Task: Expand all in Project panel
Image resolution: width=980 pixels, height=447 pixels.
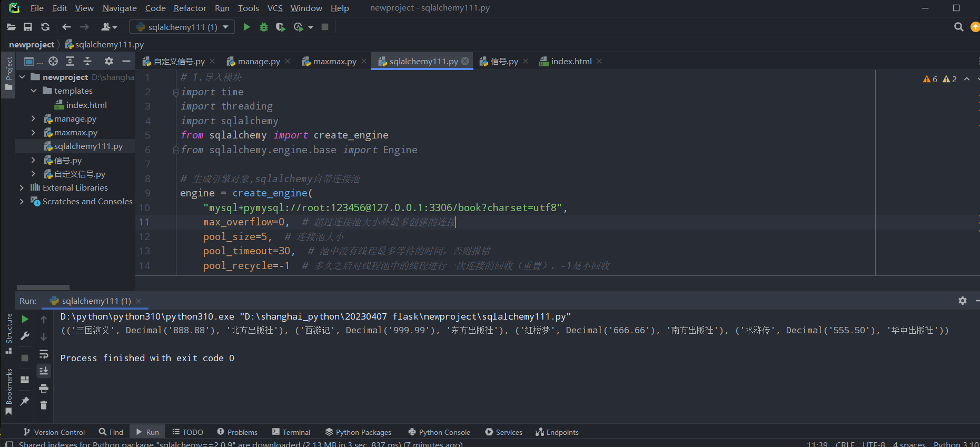Action: [x=70, y=61]
